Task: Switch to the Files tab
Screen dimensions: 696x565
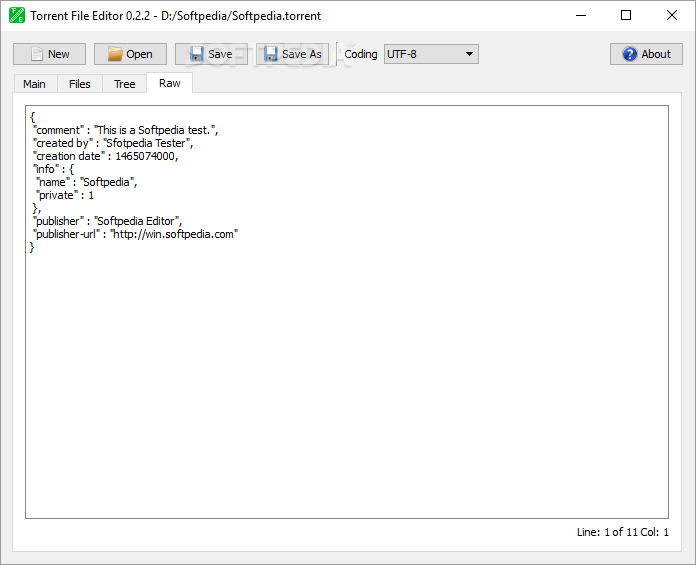Action: (80, 84)
